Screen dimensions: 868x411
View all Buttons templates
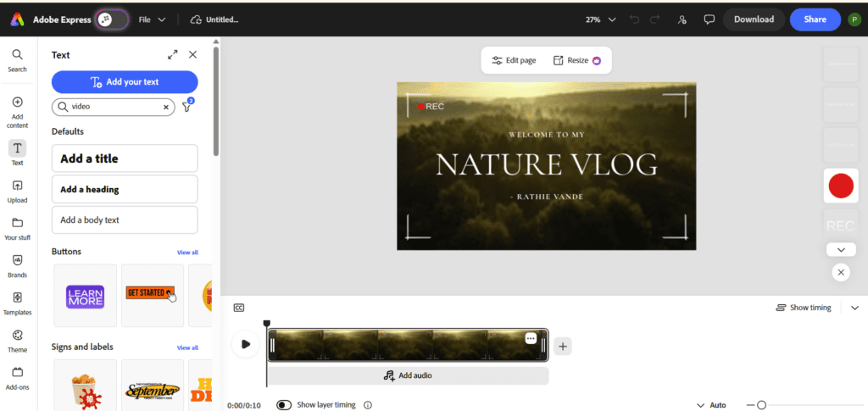[187, 253]
